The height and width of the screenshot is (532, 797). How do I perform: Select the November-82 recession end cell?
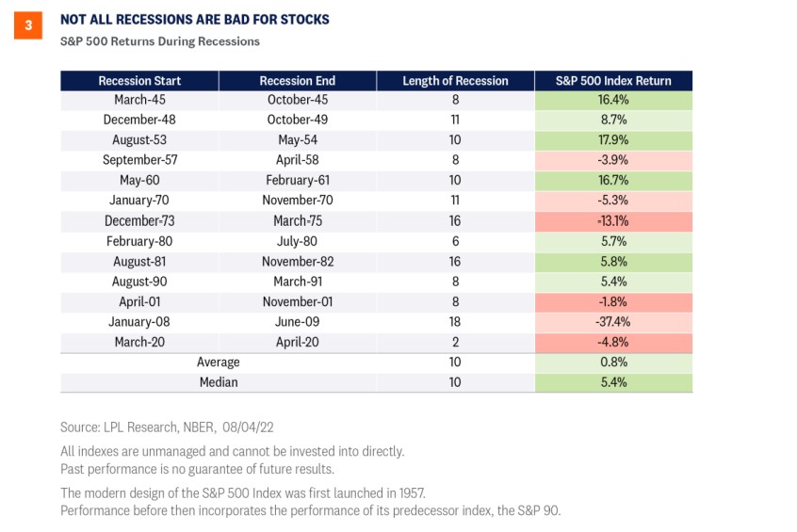(297, 262)
